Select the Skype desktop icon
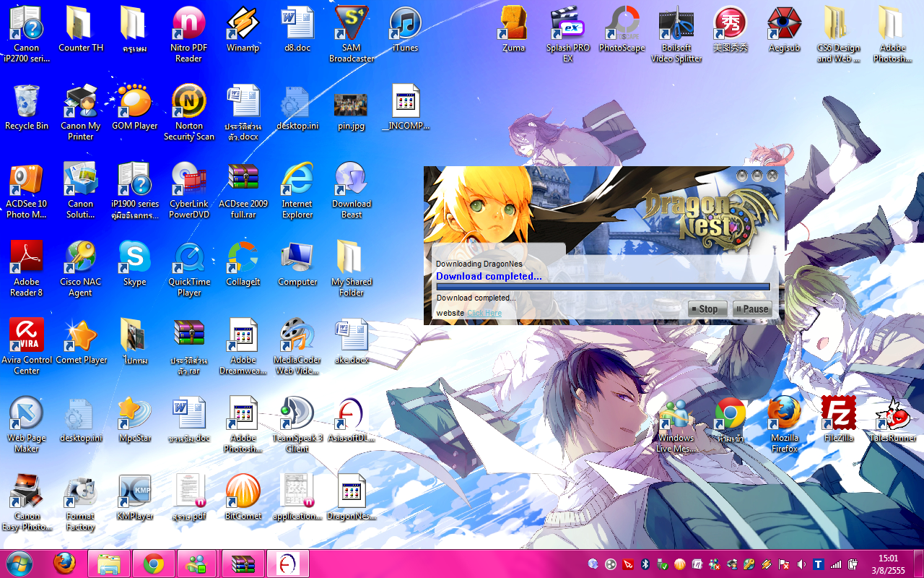This screenshot has height=578, width=924. click(135, 263)
